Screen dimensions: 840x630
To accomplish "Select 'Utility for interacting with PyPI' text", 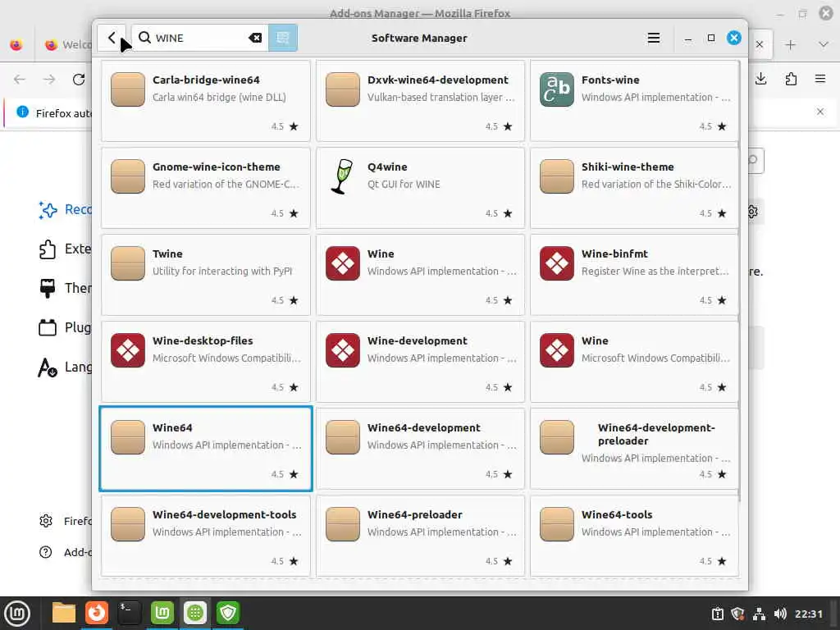I will pyautogui.click(x=222, y=271).
